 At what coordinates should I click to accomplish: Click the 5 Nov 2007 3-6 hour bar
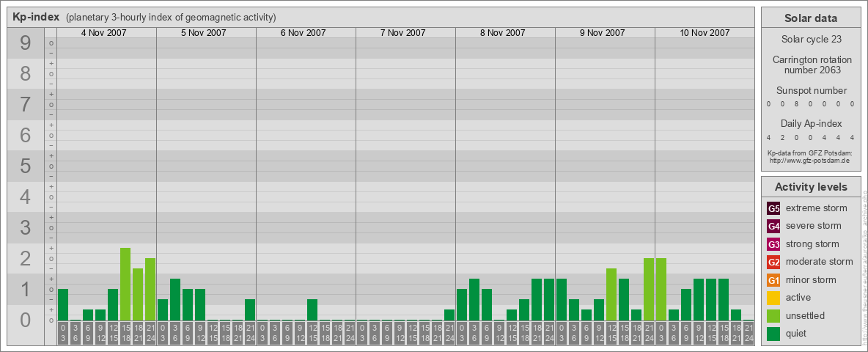click(x=175, y=300)
